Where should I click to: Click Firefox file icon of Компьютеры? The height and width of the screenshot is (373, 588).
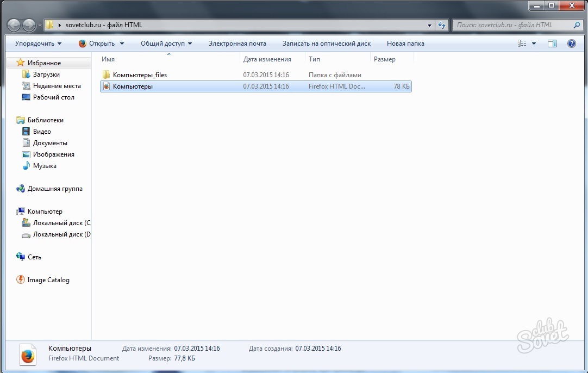click(107, 86)
